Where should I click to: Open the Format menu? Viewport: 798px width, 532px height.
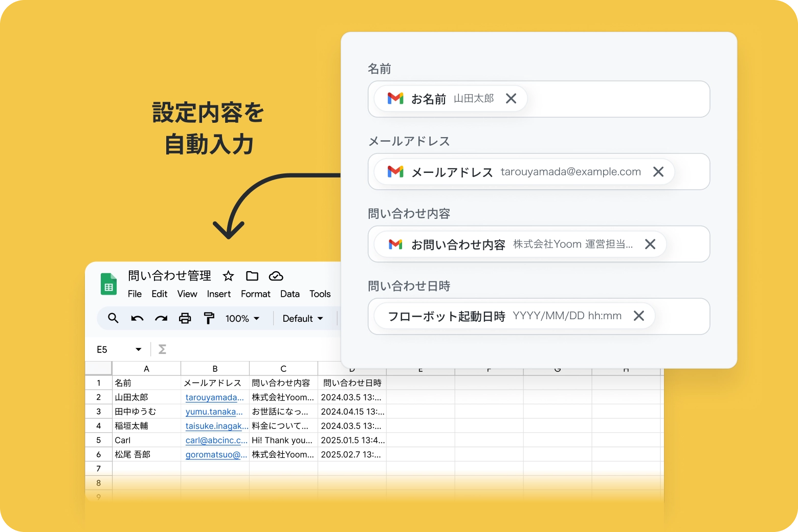(255, 294)
